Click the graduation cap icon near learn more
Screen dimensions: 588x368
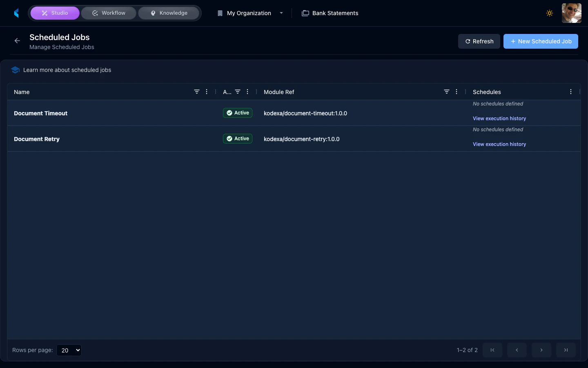click(15, 70)
